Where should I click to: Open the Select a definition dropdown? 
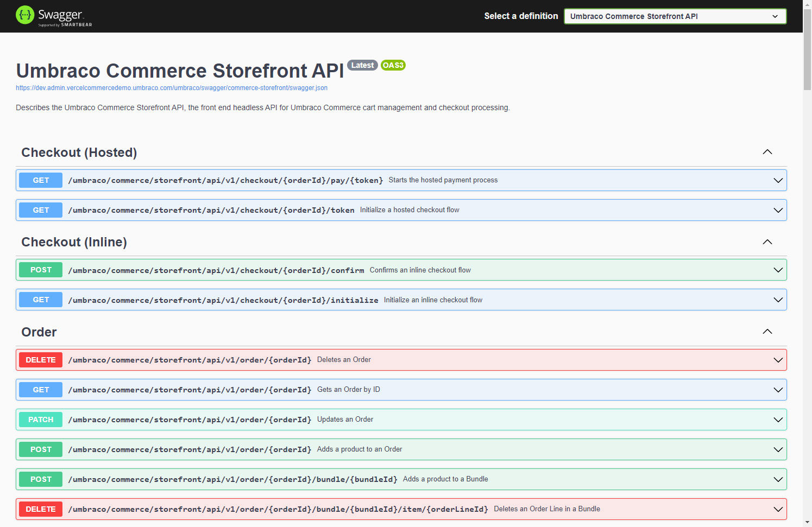675,16
